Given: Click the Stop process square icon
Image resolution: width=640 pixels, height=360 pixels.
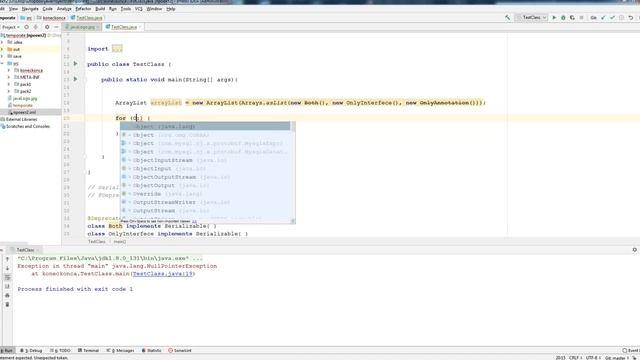Looking at the screenshot, I should 581,18.
